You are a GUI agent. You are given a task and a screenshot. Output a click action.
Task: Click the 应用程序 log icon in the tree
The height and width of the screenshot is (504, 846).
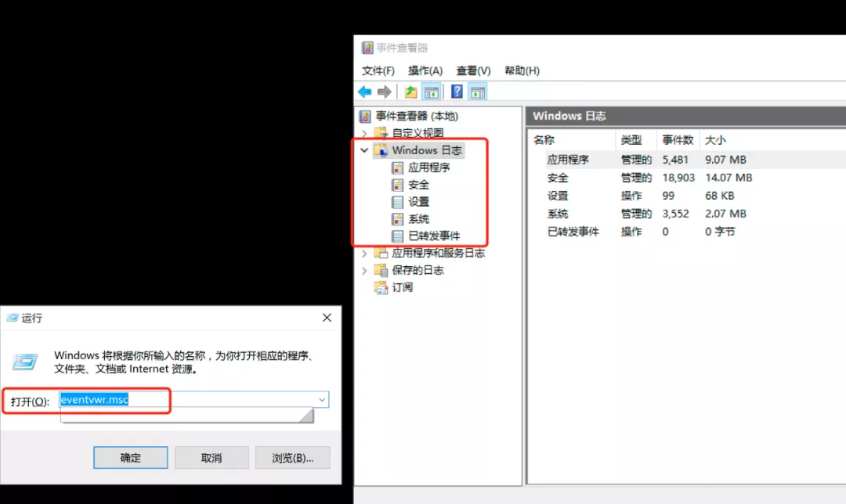coord(398,167)
